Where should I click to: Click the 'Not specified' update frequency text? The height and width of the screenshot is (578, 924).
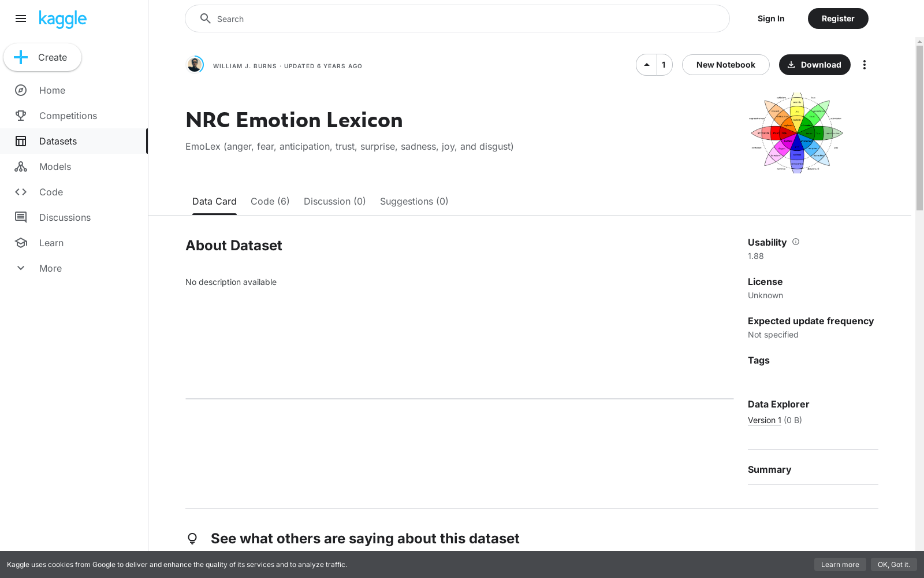pos(773,335)
